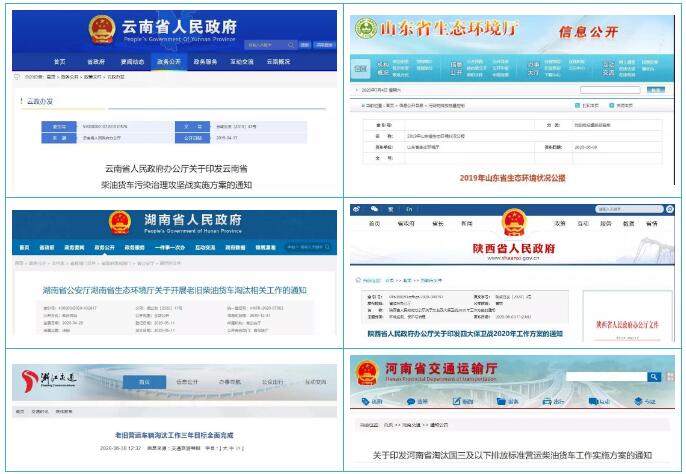Click 信息公开 heading on Shandong page
The width and height of the screenshot is (686, 474).
588,32
